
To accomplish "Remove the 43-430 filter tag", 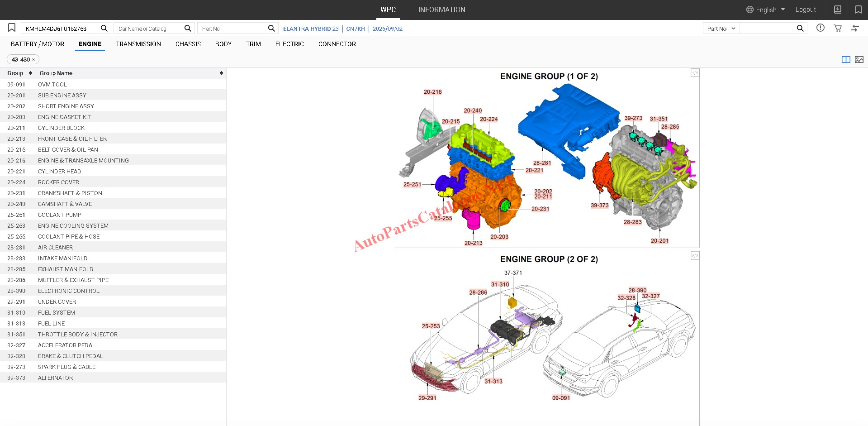I will point(33,59).
